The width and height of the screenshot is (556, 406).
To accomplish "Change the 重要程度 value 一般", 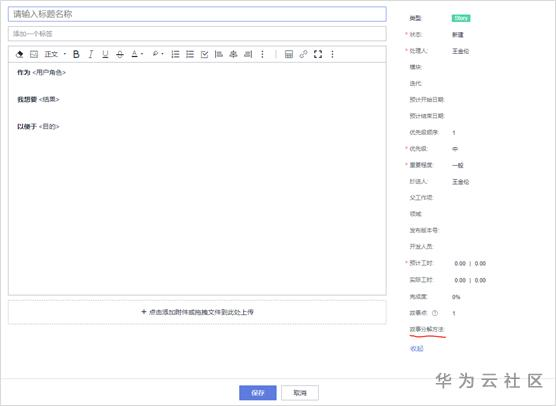I will (458, 165).
